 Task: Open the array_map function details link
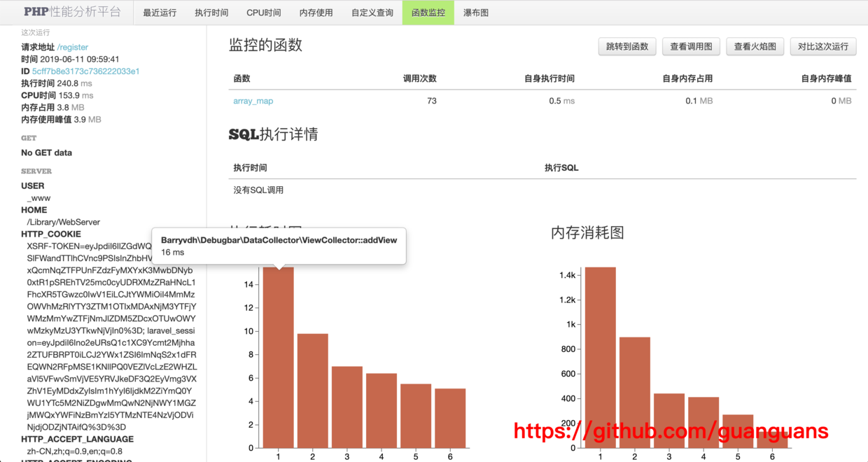[253, 101]
